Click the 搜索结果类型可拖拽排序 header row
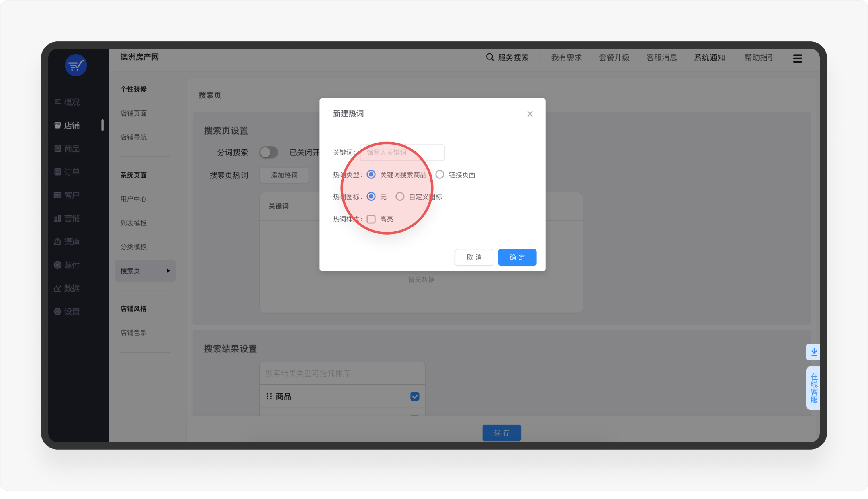This screenshot has height=499, width=868. [342, 373]
